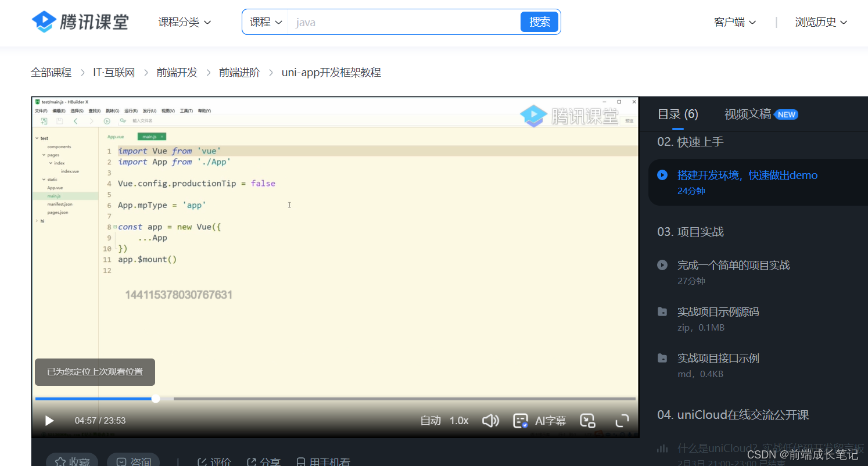
Task: Click HBuilder X run toolbar icon
Action: 107,121
